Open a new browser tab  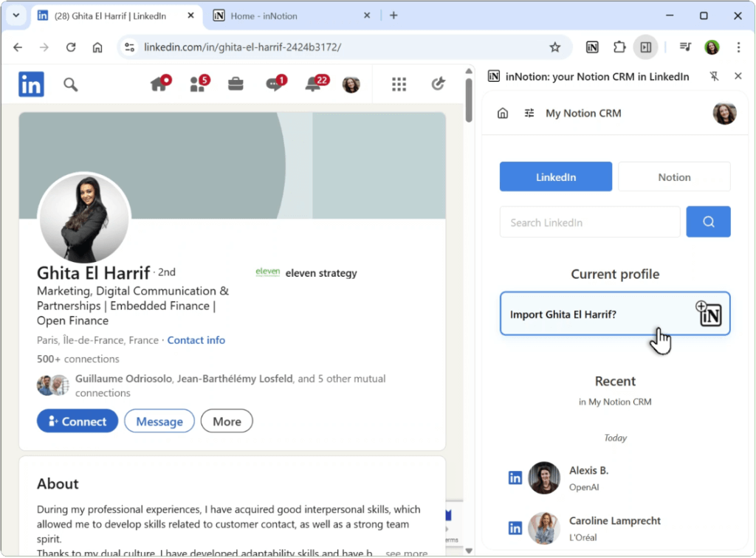pos(394,15)
